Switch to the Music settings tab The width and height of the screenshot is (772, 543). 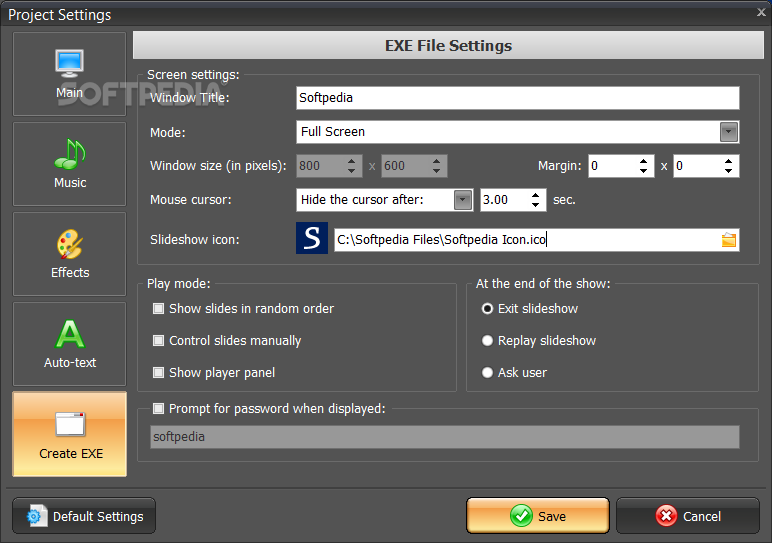[x=69, y=164]
